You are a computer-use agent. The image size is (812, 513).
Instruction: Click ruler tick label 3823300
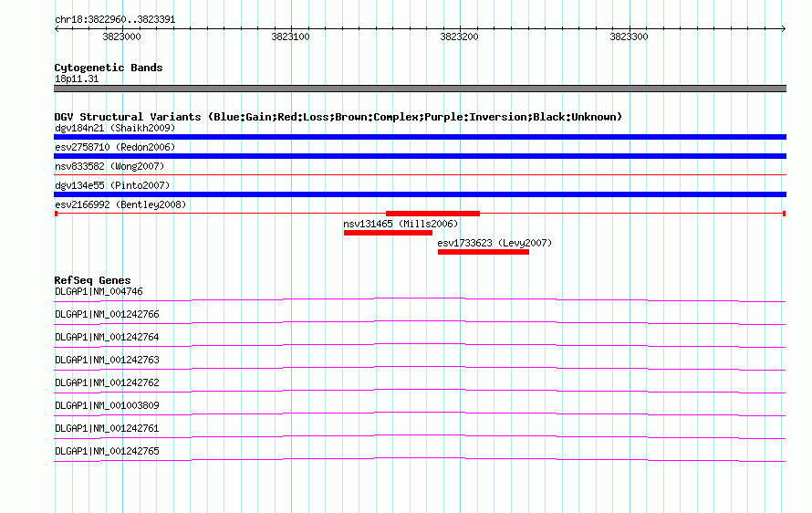[x=629, y=37]
